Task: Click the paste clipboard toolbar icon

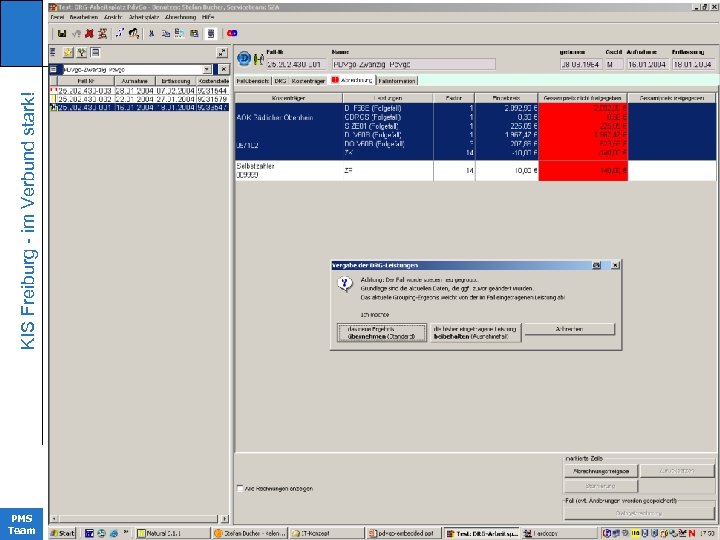Action: pos(180,34)
